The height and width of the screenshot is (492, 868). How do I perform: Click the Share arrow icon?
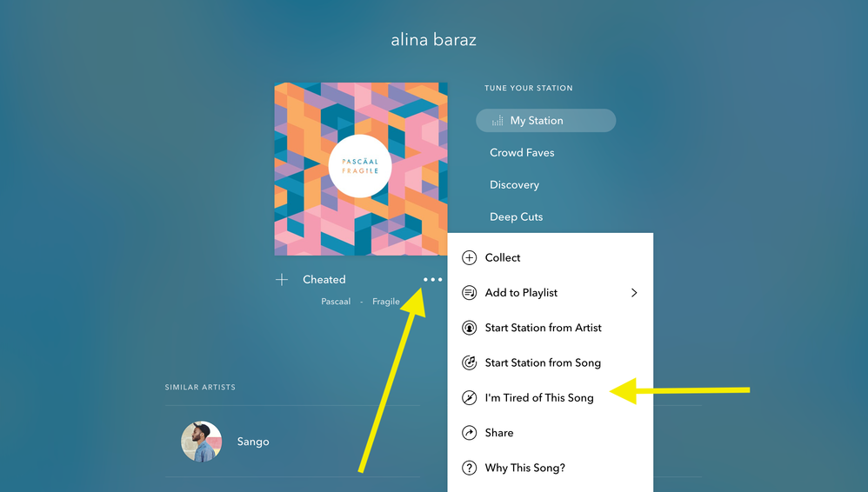point(469,433)
